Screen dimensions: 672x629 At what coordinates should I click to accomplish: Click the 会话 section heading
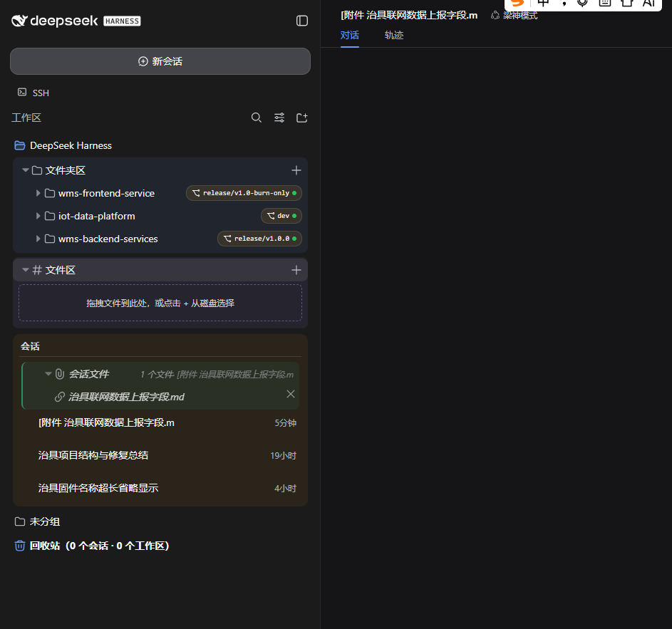coord(30,346)
